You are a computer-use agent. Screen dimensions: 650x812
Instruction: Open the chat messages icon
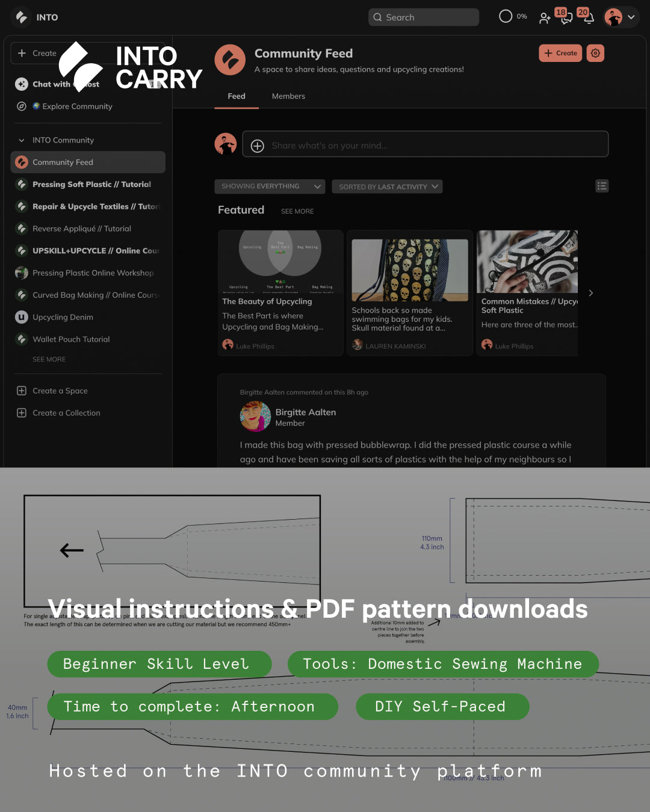pos(566,18)
